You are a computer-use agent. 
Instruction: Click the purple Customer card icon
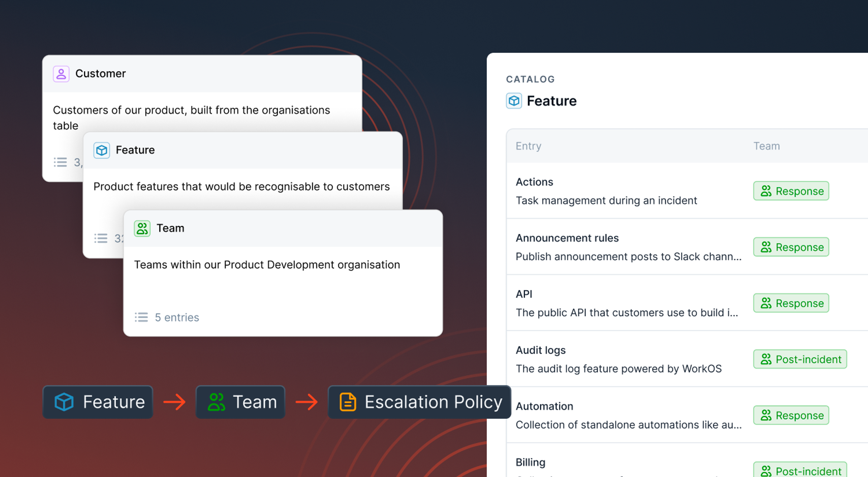click(61, 74)
